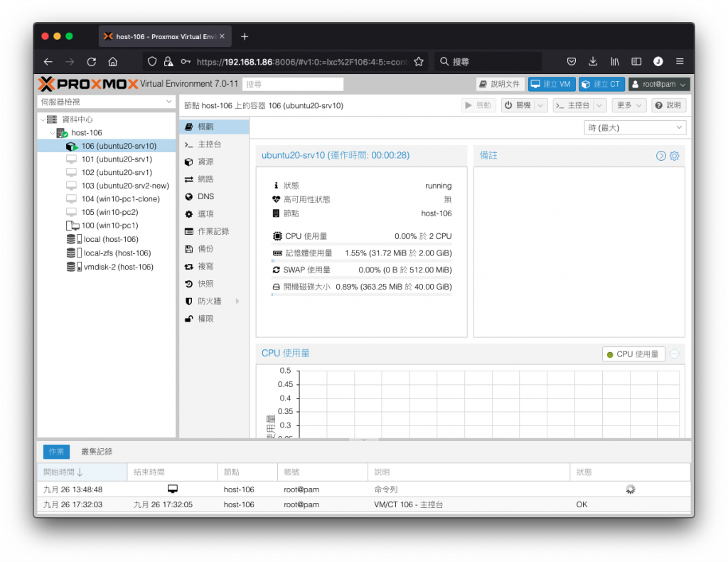Sort by 開始時間 column header
This screenshot has height=562, width=728.
tap(82, 472)
